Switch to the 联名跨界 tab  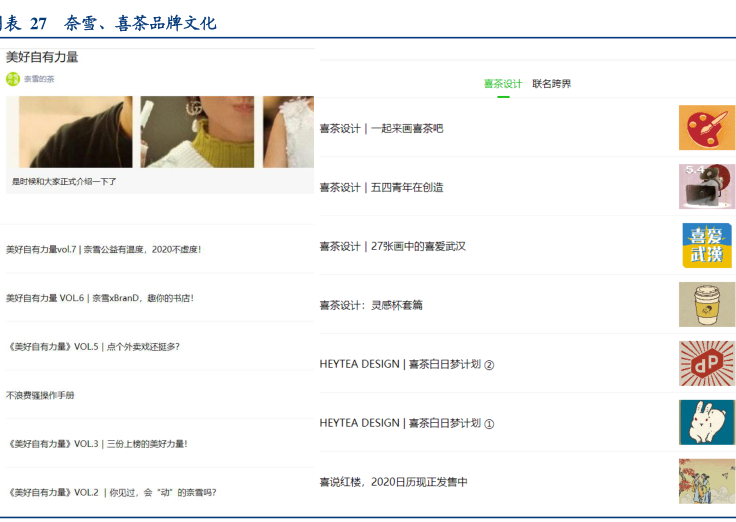[552, 84]
